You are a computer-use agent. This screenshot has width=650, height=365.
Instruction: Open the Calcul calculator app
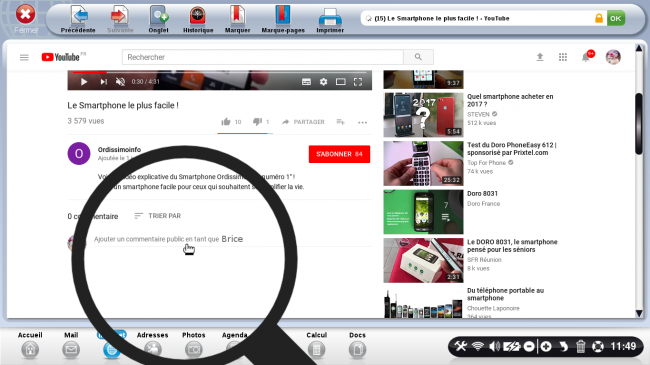pos(317,345)
